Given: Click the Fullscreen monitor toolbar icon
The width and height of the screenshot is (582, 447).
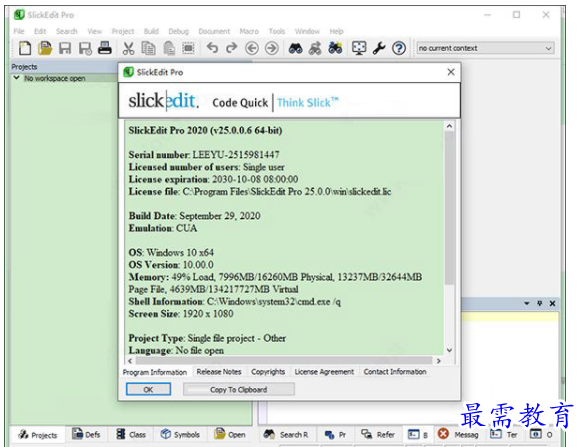Looking at the screenshot, I should (359, 48).
